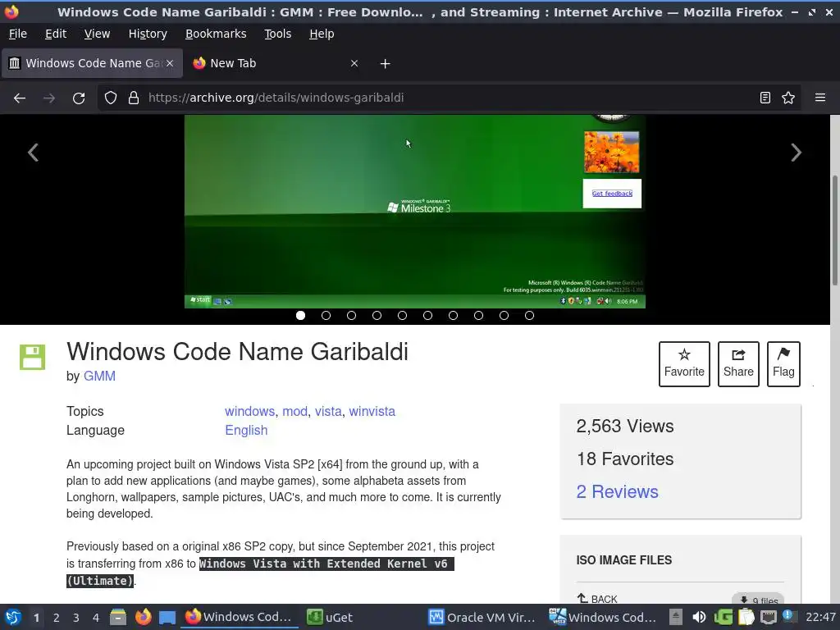The image size is (840, 630).
Task: Click the page vertical scrollbar thumb
Action: (x=834, y=231)
